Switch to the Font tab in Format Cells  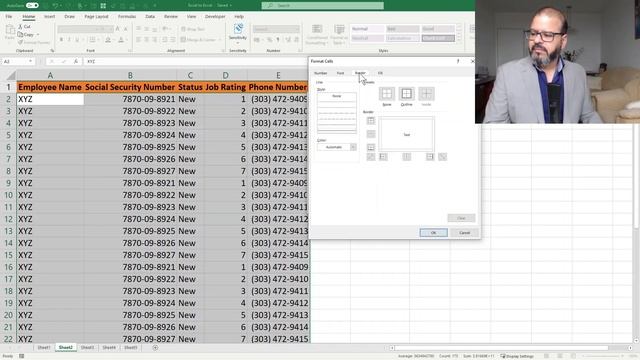[x=340, y=73]
